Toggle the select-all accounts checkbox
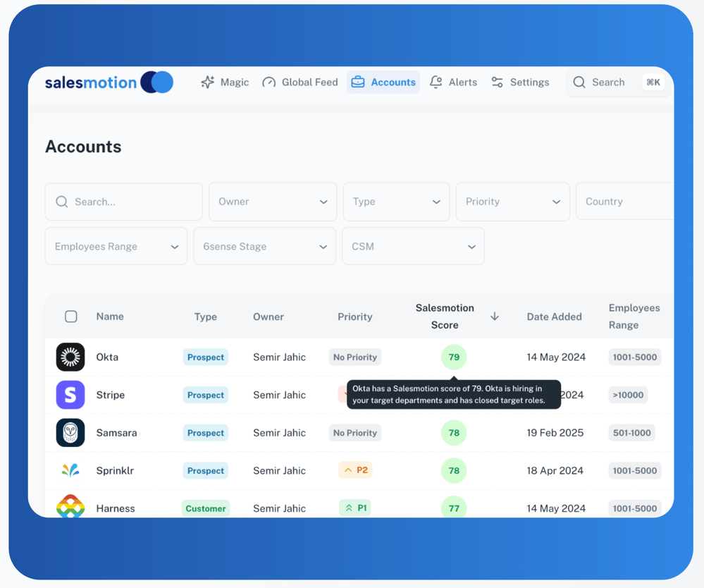The height and width of the screenshot is (588, 704). click(71, 317)
